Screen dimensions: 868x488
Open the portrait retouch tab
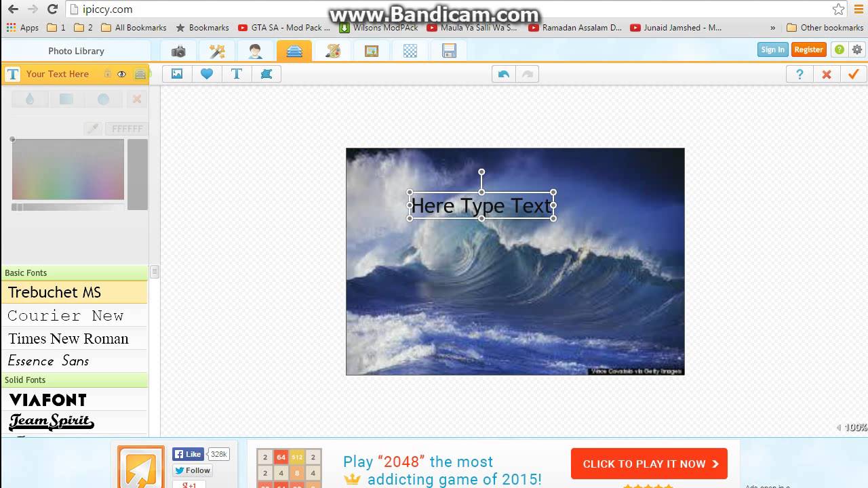[x=255, y=51]
